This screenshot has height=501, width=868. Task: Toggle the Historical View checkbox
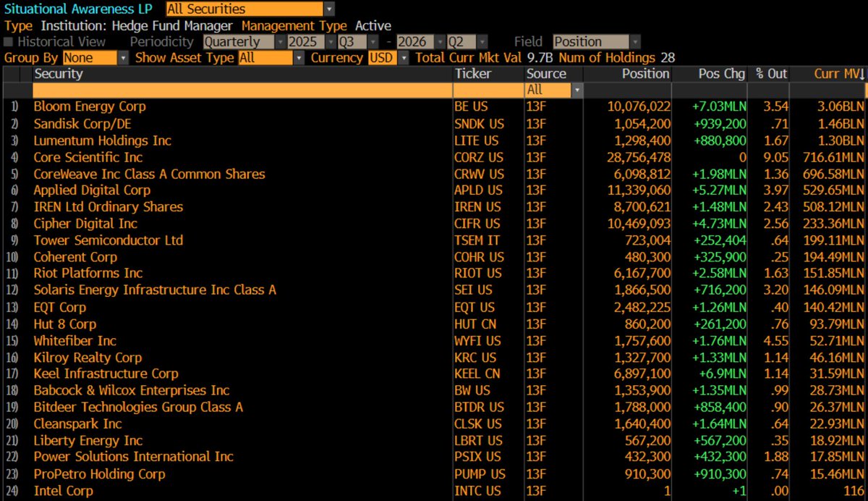tap(9, 42)
